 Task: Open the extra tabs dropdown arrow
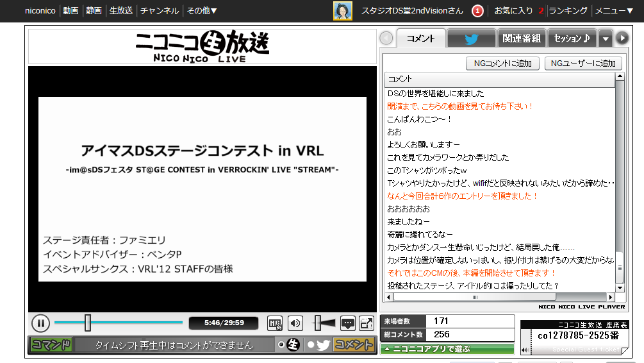606,38
